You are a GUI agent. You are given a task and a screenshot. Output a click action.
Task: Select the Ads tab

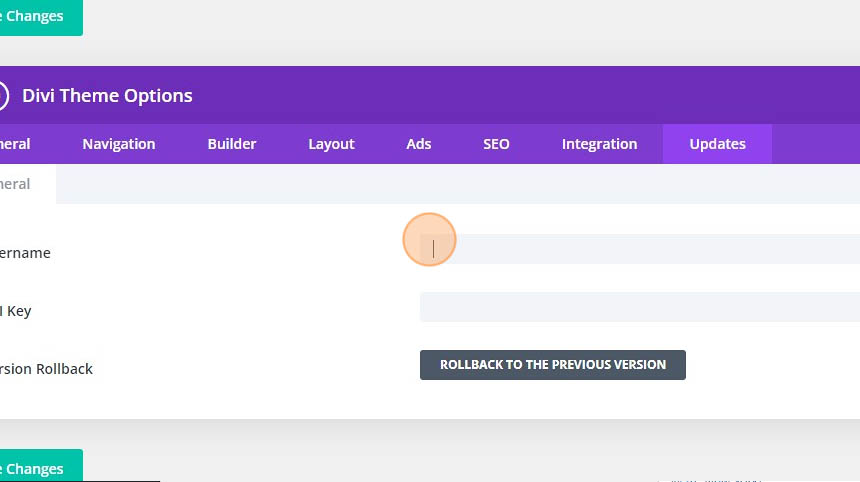[418, 144]
